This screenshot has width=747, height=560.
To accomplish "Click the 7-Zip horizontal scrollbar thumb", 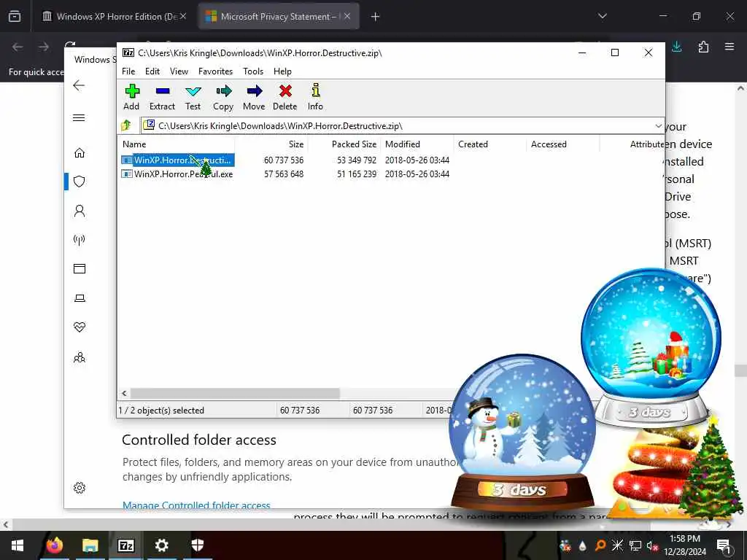I will coord(235,393).
